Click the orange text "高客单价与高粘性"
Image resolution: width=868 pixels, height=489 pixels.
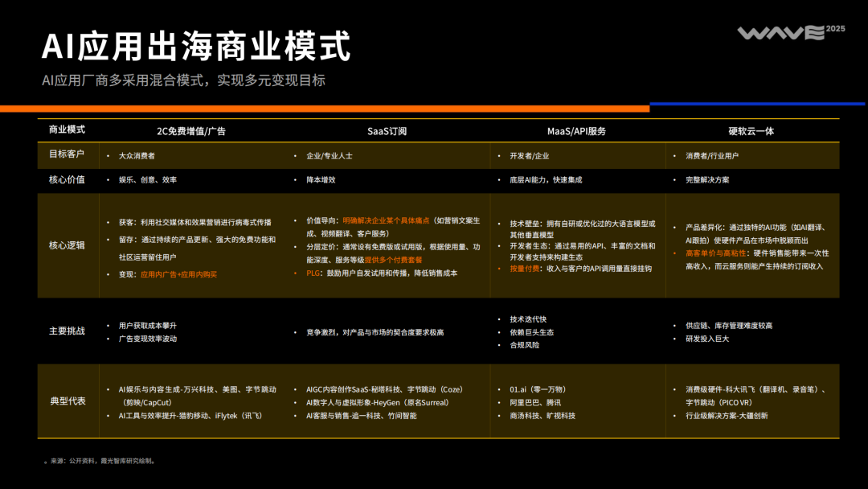[x=716, y=253]
